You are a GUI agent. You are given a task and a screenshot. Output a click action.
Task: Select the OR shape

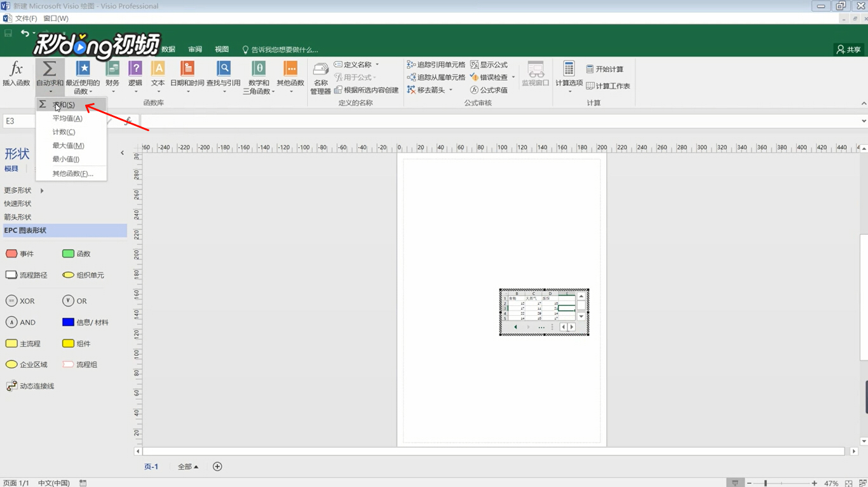click(x=75, y=301)
